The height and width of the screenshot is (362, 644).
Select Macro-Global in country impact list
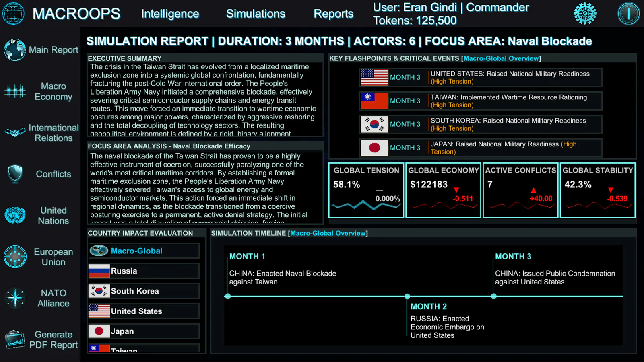[x=144, y=251]
